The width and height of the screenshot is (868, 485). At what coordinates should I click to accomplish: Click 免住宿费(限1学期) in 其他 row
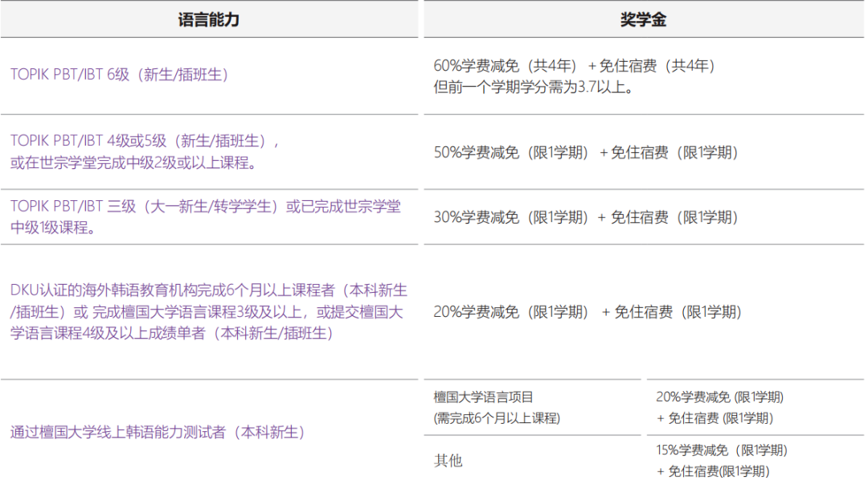coord(713,471)
